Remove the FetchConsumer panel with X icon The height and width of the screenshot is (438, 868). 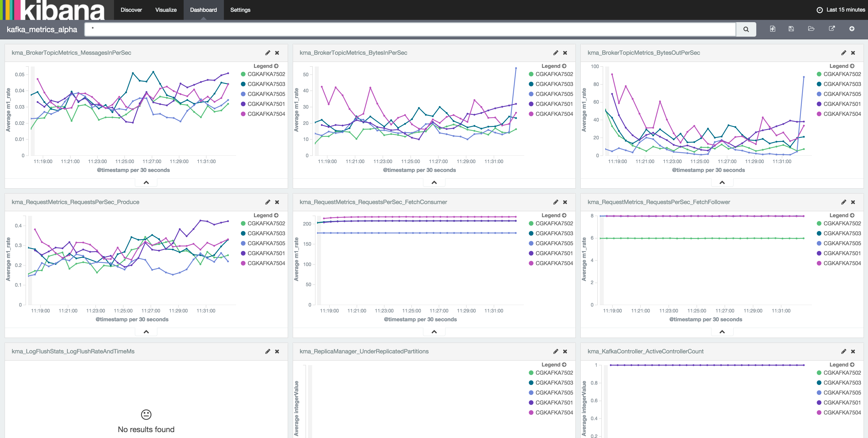565,202
